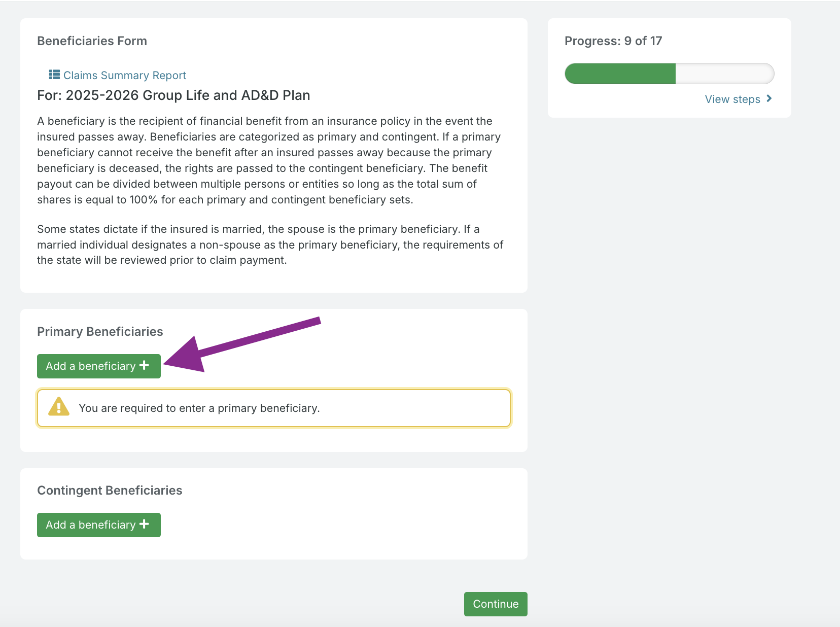Click the 2025-2026 Group Life and AD&D Plan heading
The height and width of the screenshot is (627, 840).
pyautogui.click(x=173, y=95)
